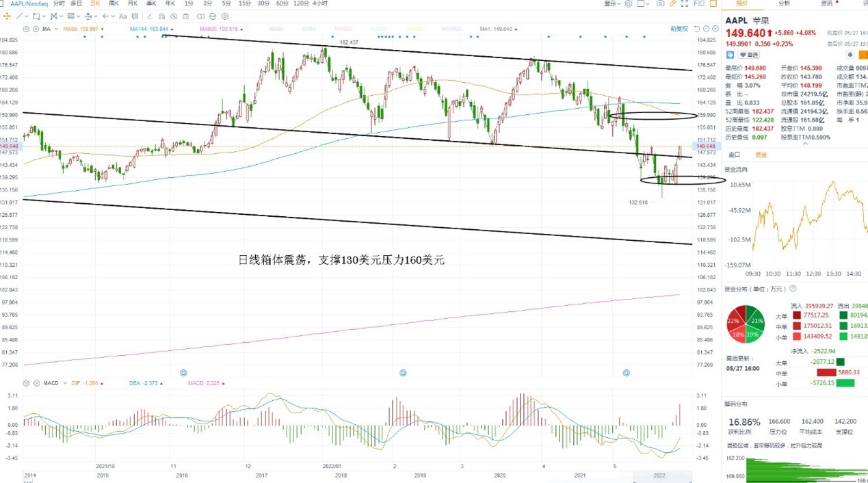Open drawing toolbar settings gear
Viewport: 868px width, 483px height.
pyautogui.click(x=224, y=16)
